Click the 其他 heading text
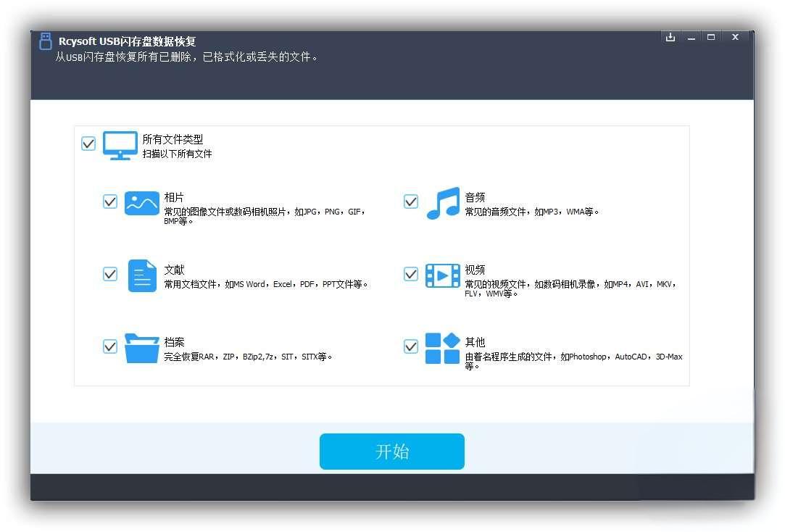The height and width of the screenshot is (532, 785). [x=475, y=342]
